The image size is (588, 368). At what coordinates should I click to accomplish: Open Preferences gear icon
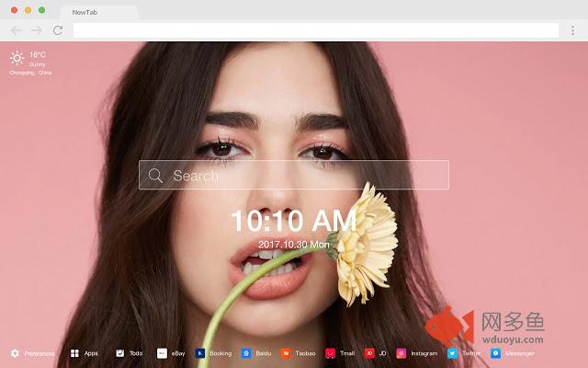pyautogui.click(x=15, y=353)
